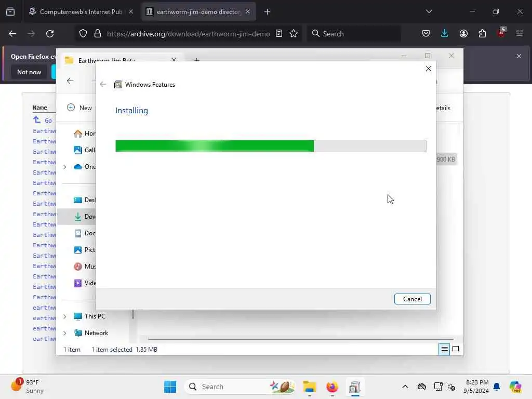Screen dimensions: 532x399
Task: Expand the OneDrive tree node
Action: pos(65,167)
